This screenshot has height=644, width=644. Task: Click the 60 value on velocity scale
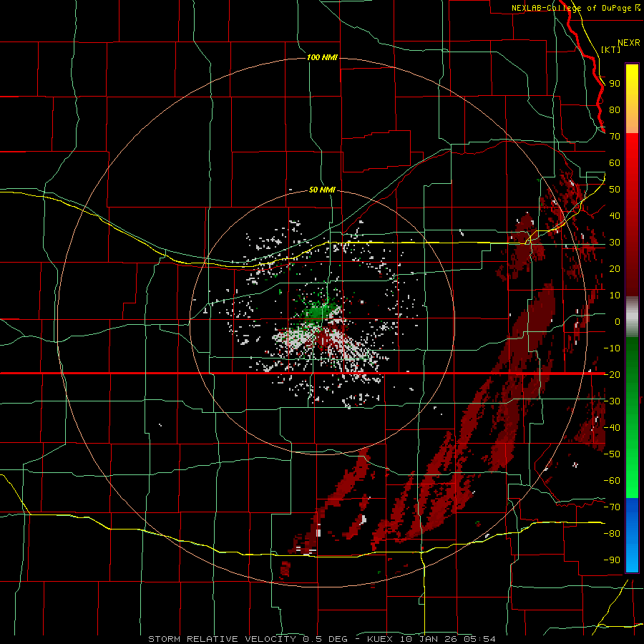(x=615, y=163)
